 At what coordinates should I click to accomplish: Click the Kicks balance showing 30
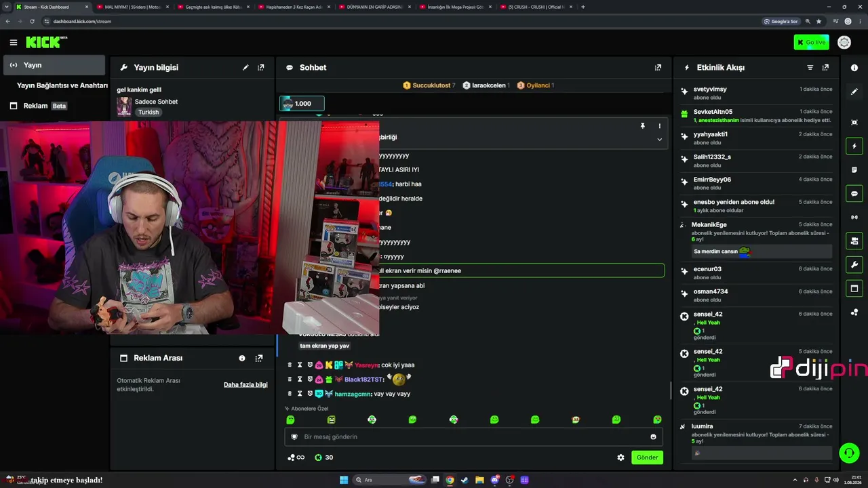pyautogui.click(x=323, y=457)
